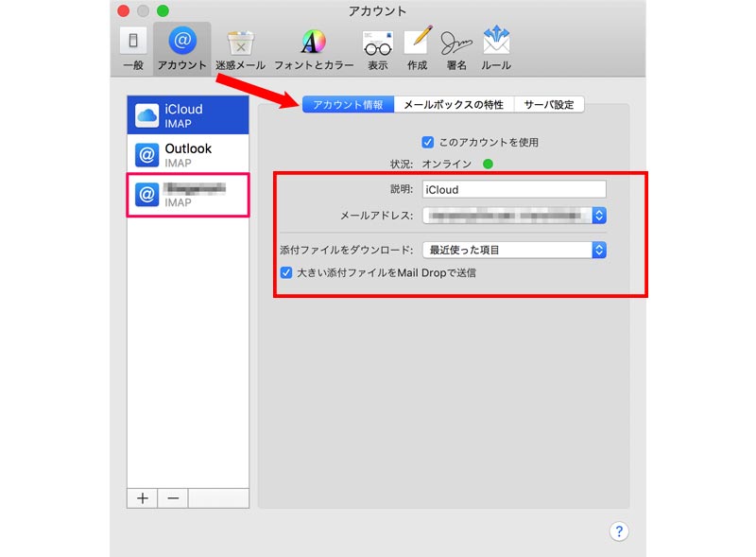
Task: Open the 署名 signatures preferences
Action: click(456, 49)
